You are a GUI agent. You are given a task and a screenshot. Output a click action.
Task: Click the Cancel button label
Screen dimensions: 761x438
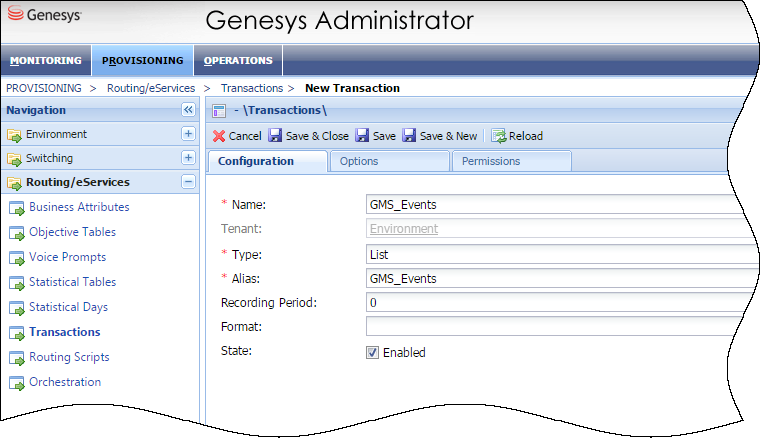pos(245,136)
